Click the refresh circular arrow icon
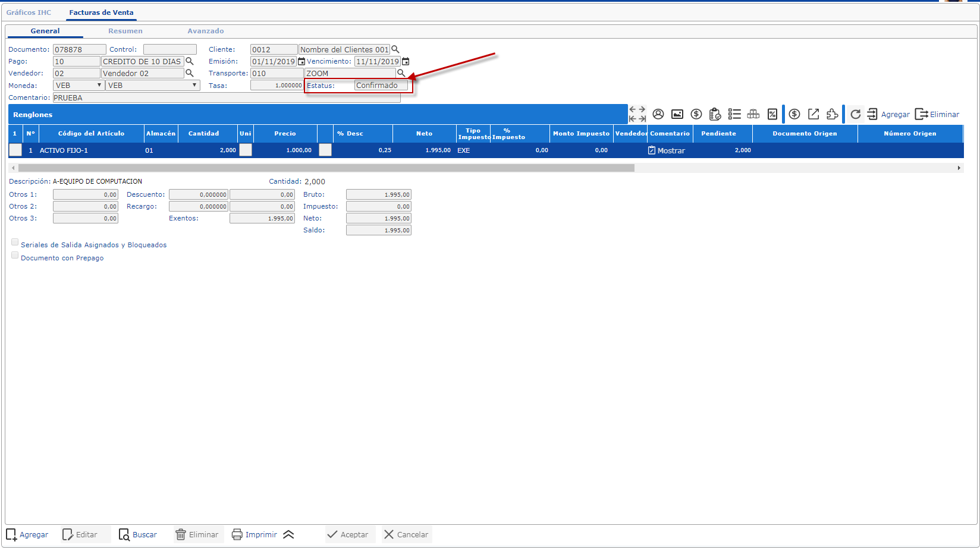 (855, 114)
